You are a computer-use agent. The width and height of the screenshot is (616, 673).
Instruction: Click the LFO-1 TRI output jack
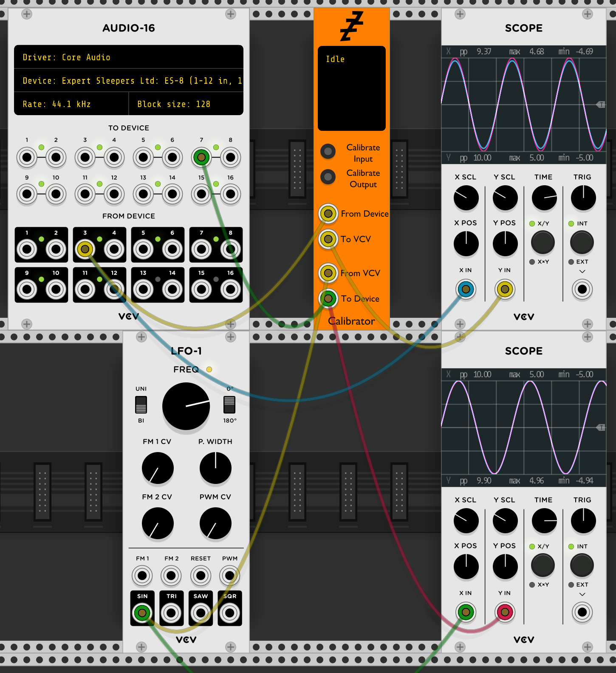click(x=172, y=613)
